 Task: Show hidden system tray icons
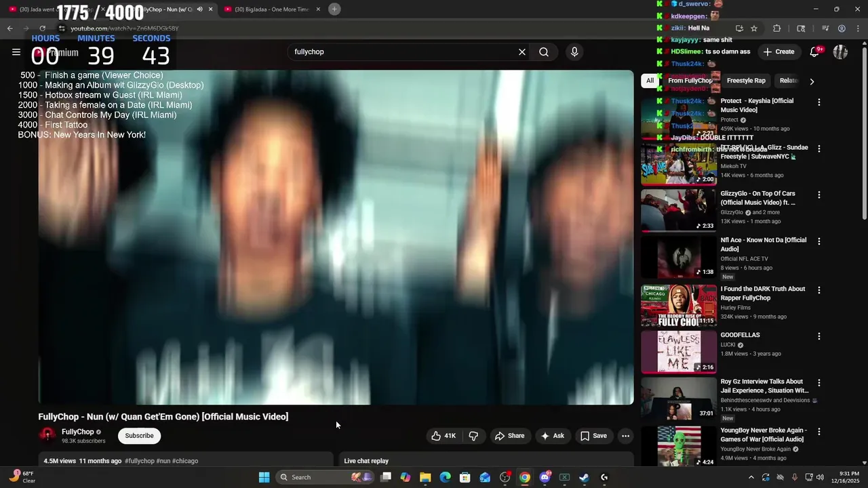click(x=751, y=477)
